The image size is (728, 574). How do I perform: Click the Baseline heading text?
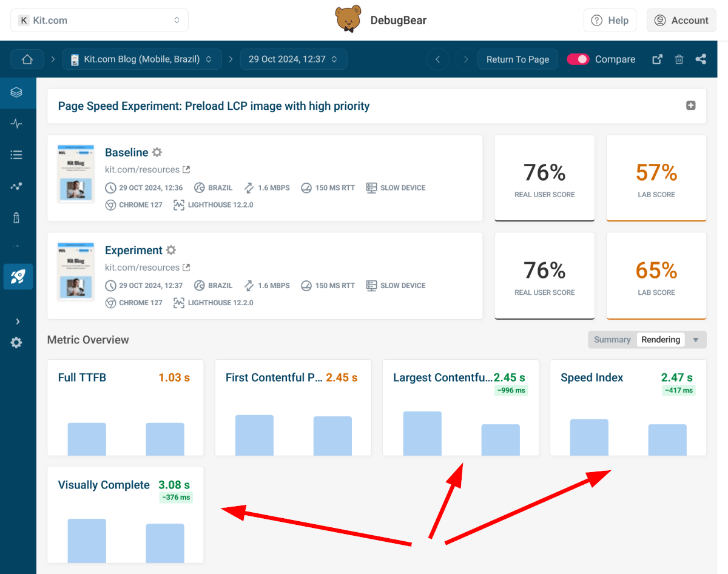coord(127,152)
